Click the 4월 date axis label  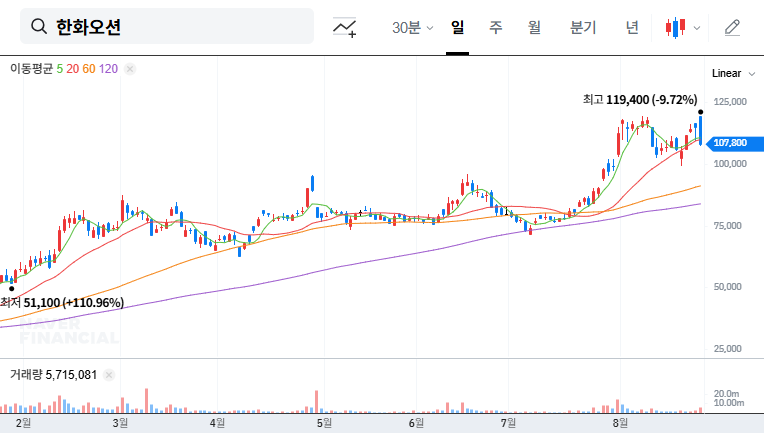tap(217, 423)
